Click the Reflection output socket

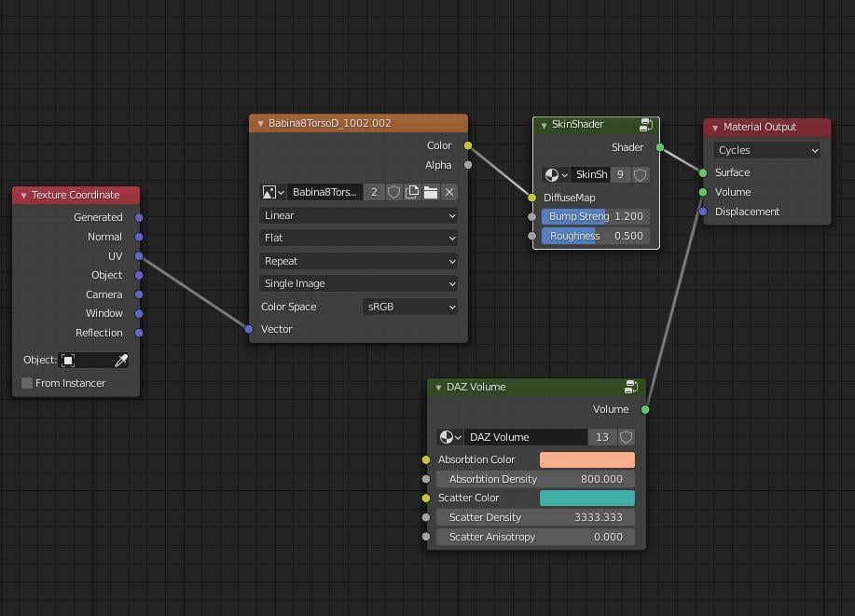click(x=139, y=333)
